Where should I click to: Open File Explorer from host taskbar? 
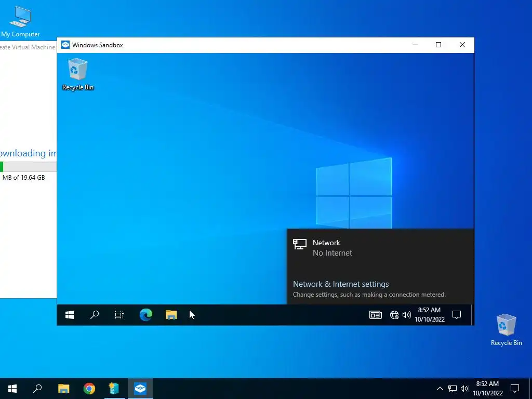tap(64, 389)
